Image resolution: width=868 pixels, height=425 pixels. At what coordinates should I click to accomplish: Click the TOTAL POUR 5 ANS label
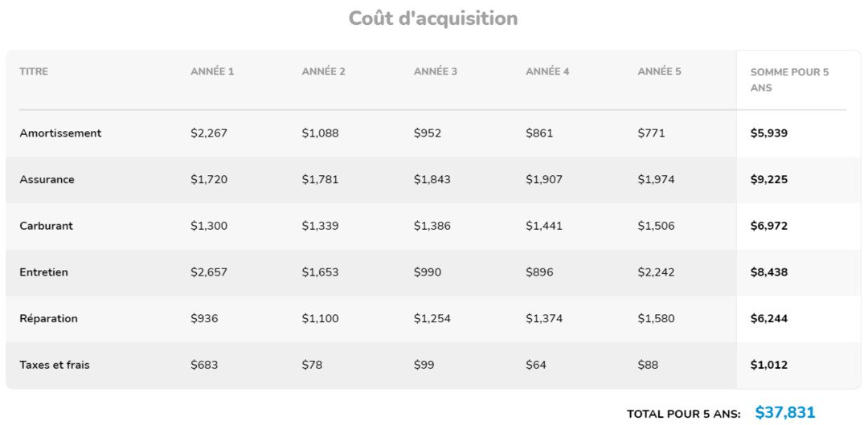pos(683,415)
